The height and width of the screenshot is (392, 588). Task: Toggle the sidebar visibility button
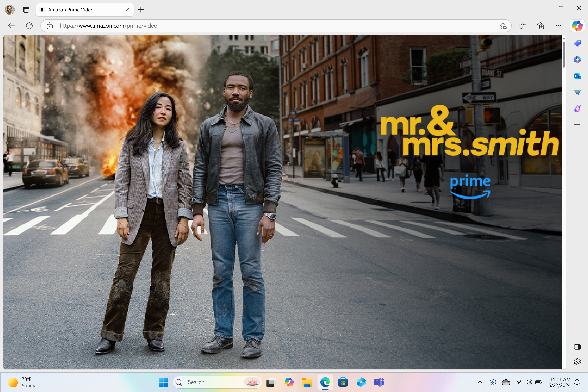click(x=577, y=347)
